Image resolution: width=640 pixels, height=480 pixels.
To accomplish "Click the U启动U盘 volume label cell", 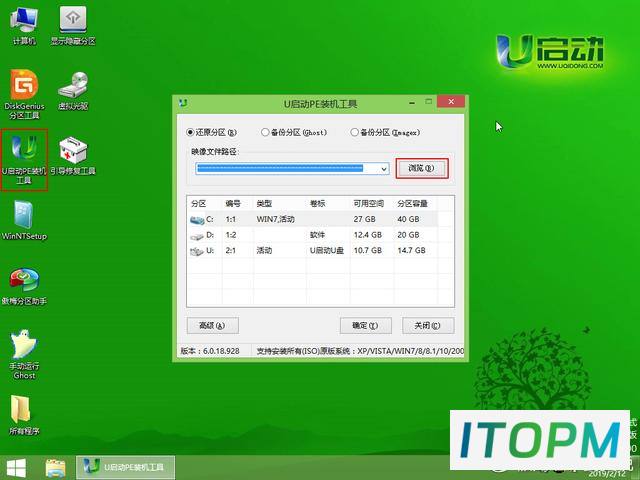I will [327, 250].
